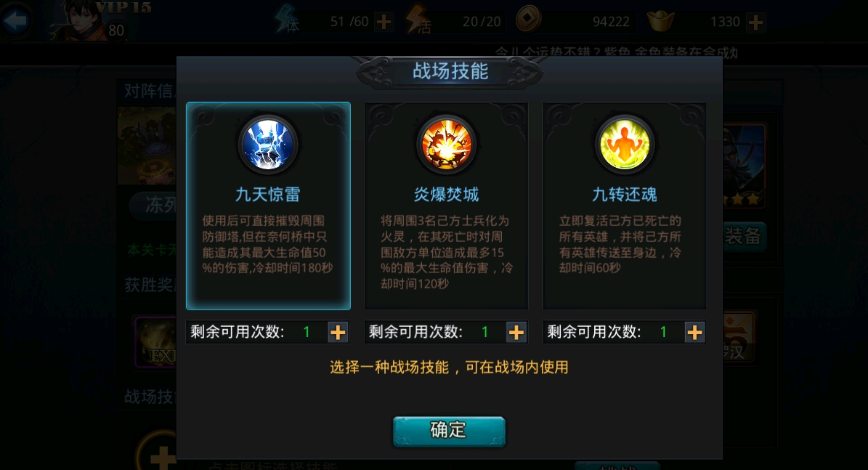Open the player avatar portrait
This screenshot has height=470, width=868.
83,20
